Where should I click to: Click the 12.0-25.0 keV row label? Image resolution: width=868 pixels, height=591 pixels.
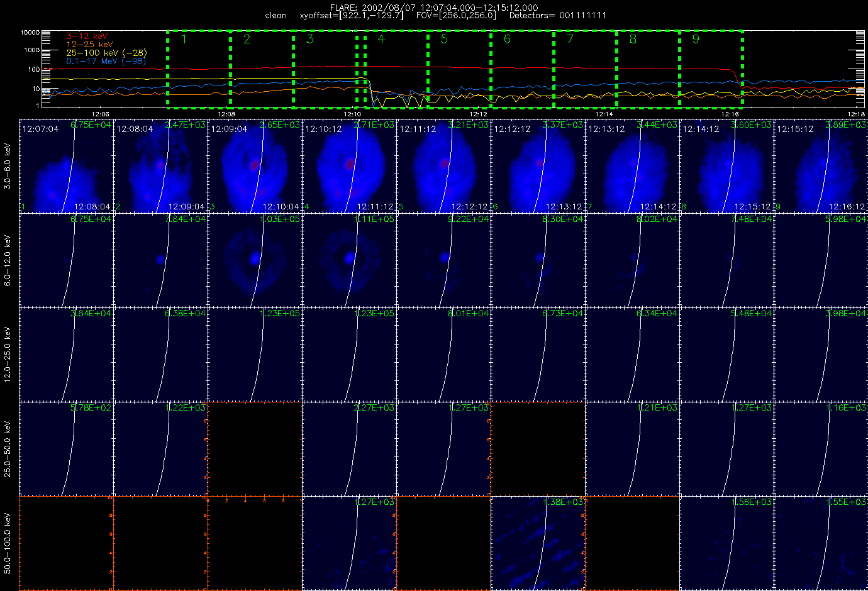pyautogui.click(x=8, y=355)
